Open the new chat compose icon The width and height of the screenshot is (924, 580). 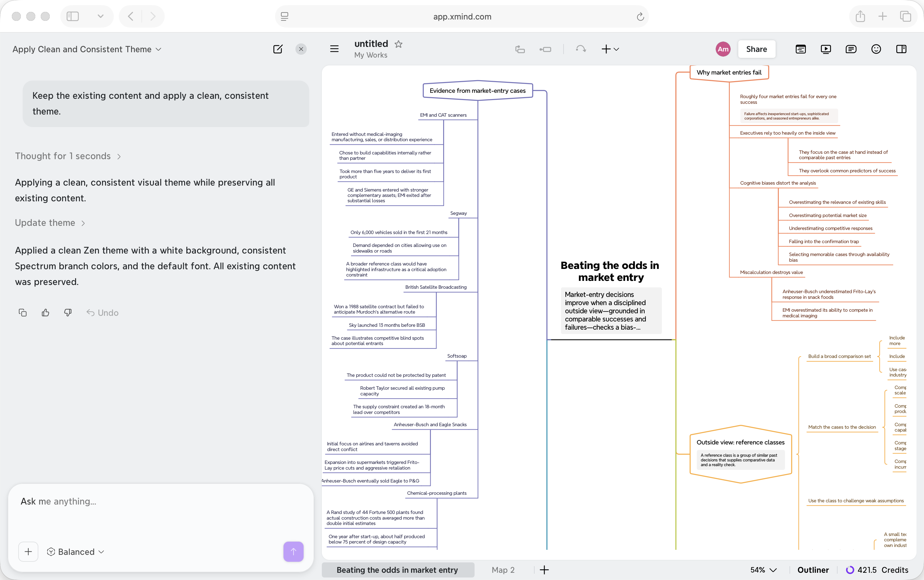tap(278, 49)
